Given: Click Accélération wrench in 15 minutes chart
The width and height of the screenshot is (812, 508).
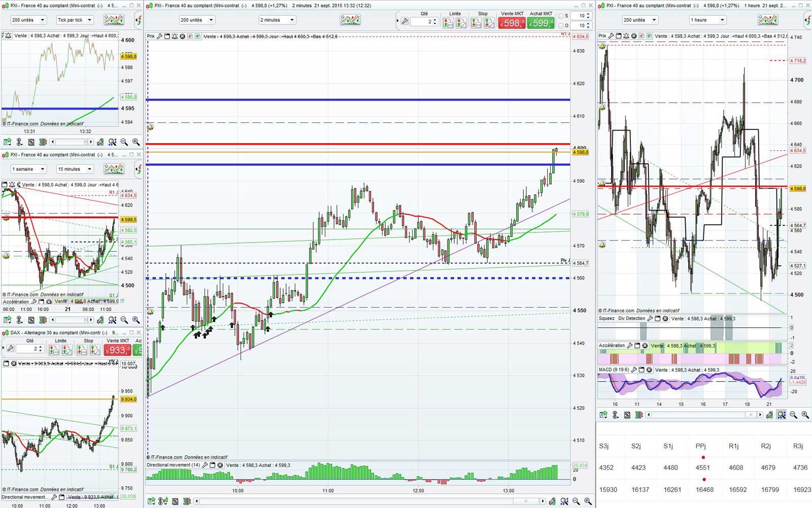Looking at the screenshot, I should click(x=34, y=301).
